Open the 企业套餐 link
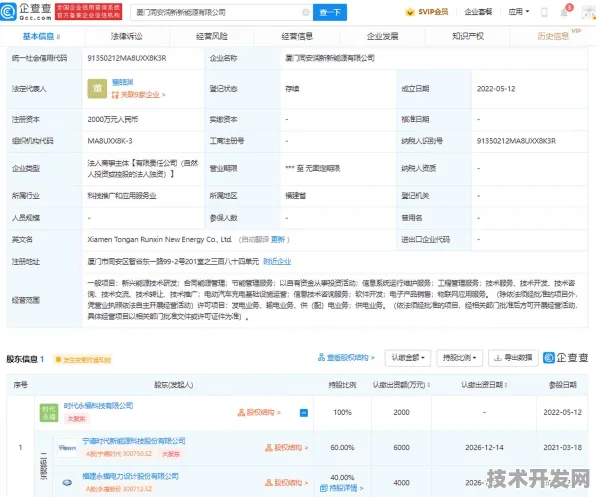Screen dimensions: 596x497 (x=478, y=12)
